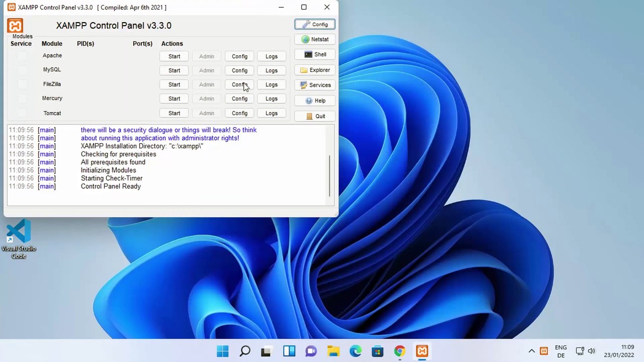Open global Config with wrench icon
The height and width of the screenshot is (362, 644).
(315, 24)
